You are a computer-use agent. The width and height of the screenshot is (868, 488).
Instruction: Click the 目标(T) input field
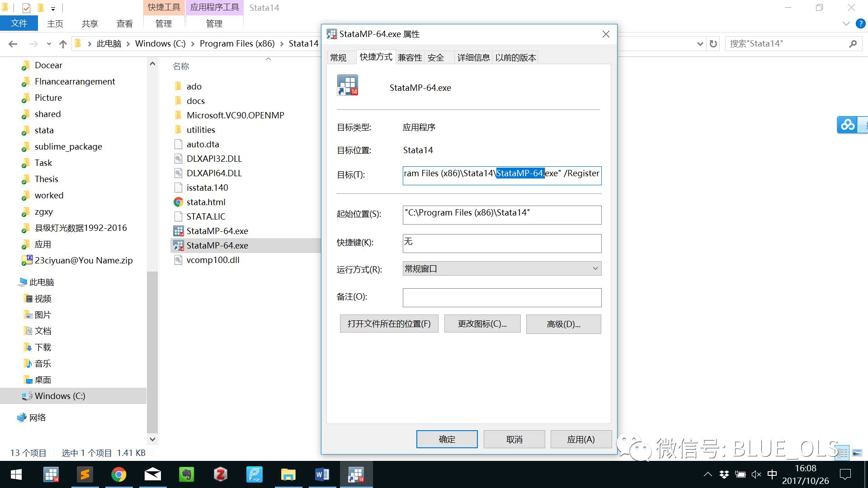click(x=501, y=173)
